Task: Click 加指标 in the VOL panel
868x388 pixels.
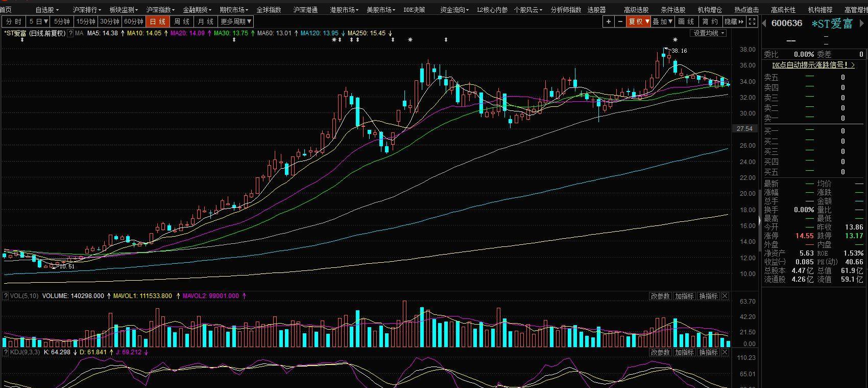Action: pos(684,296)
